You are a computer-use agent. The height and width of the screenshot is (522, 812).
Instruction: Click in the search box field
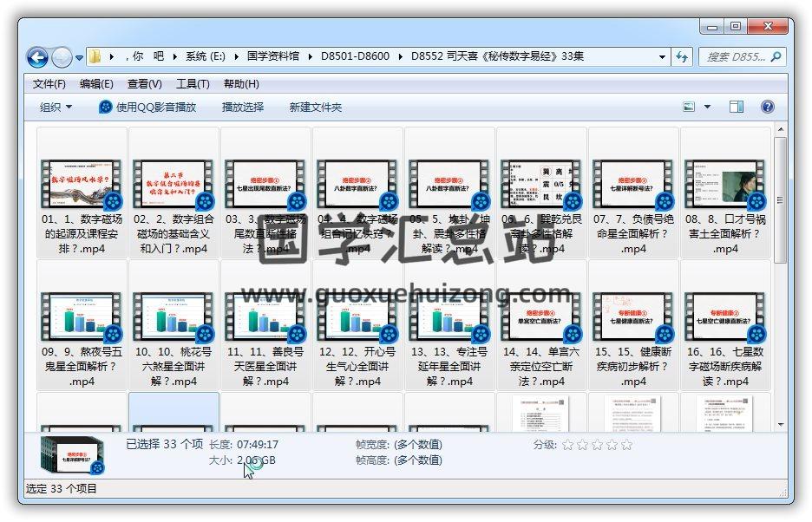[734, 57]
